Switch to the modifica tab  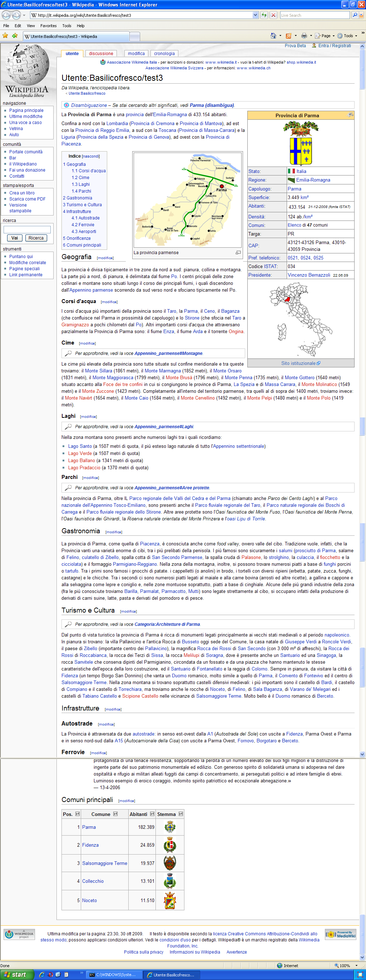136,54
